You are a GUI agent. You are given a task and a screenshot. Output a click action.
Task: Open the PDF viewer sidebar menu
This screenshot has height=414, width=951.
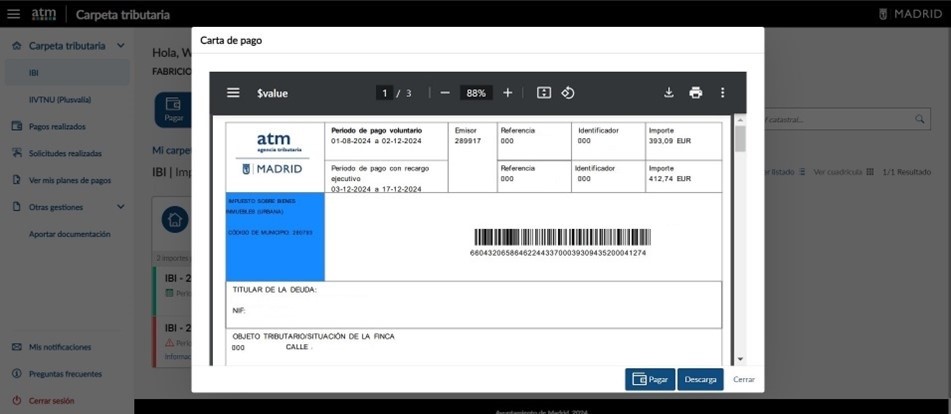[233, 93]
